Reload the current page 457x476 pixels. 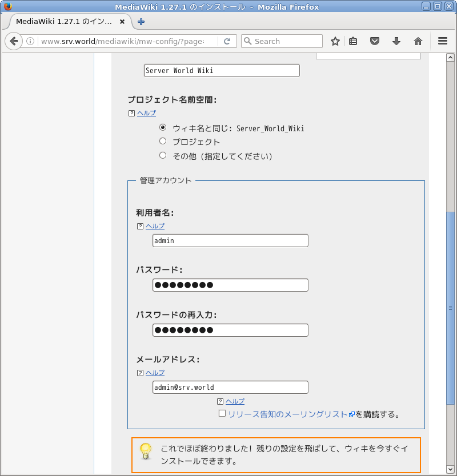pyautogui.click(x=227, y=41)
